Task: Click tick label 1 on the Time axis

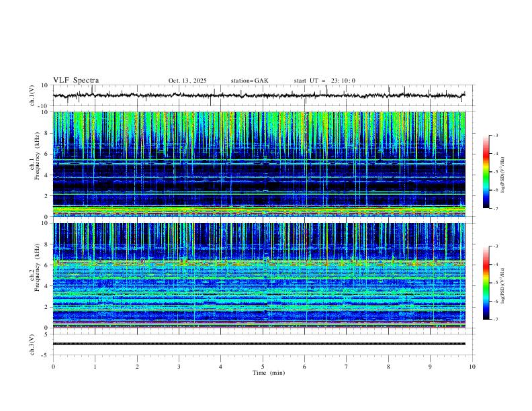Action: pos(95,367)
